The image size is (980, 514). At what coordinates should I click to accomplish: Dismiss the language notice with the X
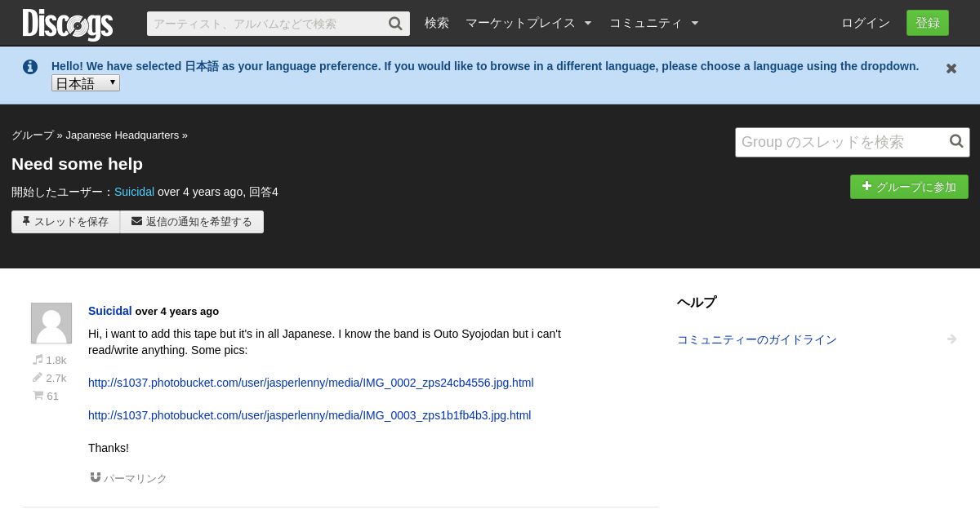(x=951, y=69)
